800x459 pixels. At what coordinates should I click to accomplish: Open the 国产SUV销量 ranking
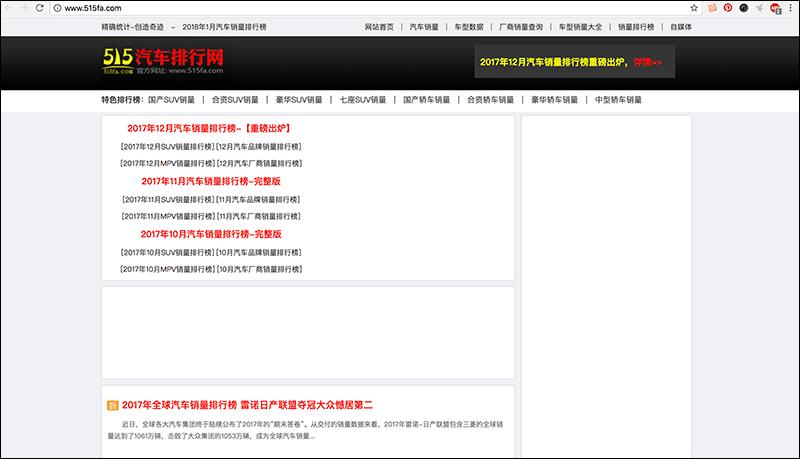coord(171,100)
